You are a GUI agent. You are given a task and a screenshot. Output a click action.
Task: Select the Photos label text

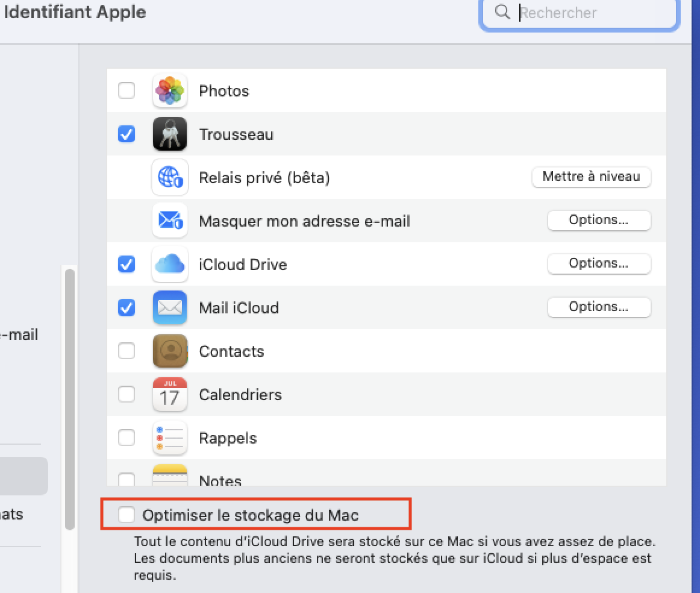pyautogui.click(x=223, y=91)
